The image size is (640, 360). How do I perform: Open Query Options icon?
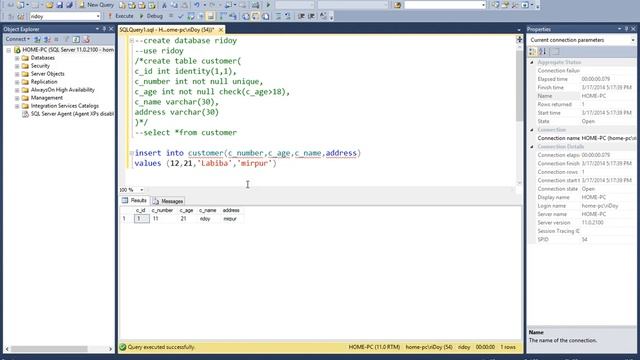point(200,16)
